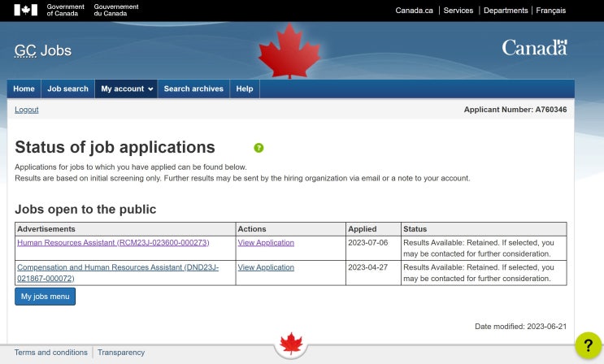Image resolution: width=604 pixels, height=364 pixels.
Task: View application for Human Resources Assistant
Action: click(x=266, y=243)
